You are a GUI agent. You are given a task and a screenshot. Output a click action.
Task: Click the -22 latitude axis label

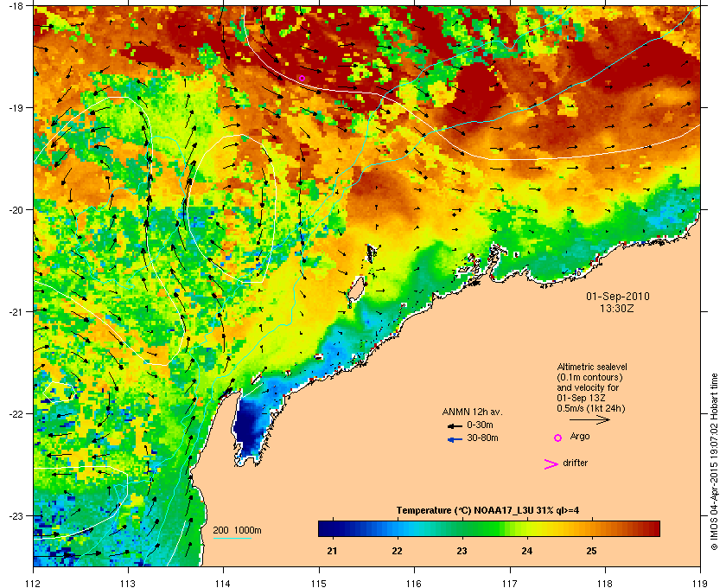tap(15, 413)
